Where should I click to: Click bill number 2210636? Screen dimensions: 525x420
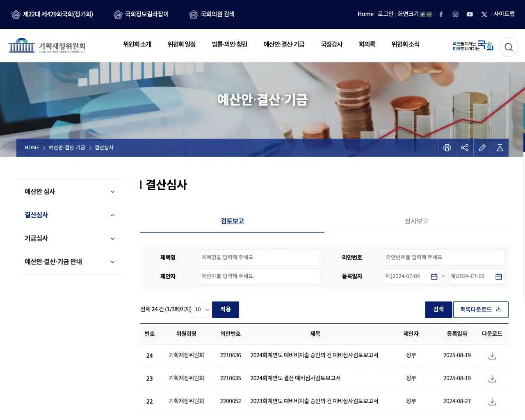coord(231,355)
